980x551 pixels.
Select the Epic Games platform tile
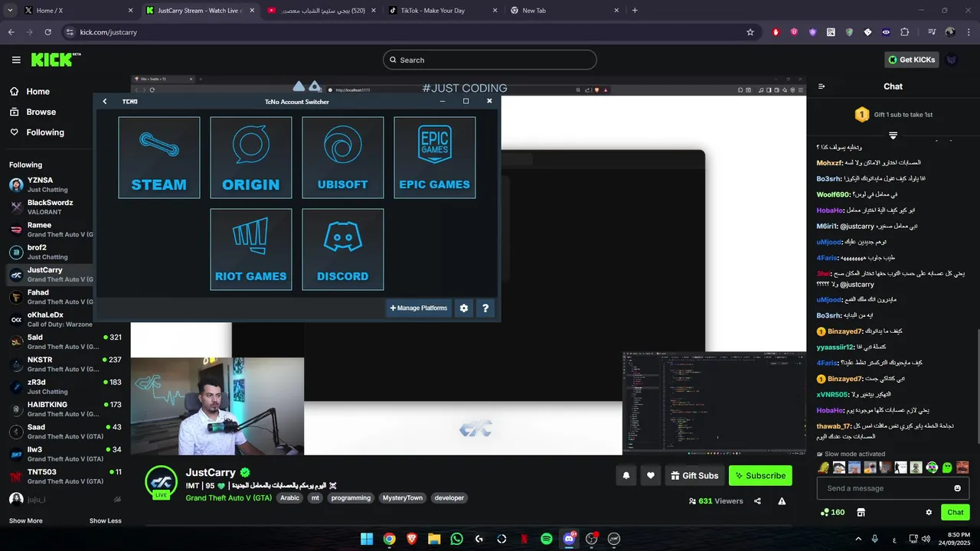coord(435,158)
